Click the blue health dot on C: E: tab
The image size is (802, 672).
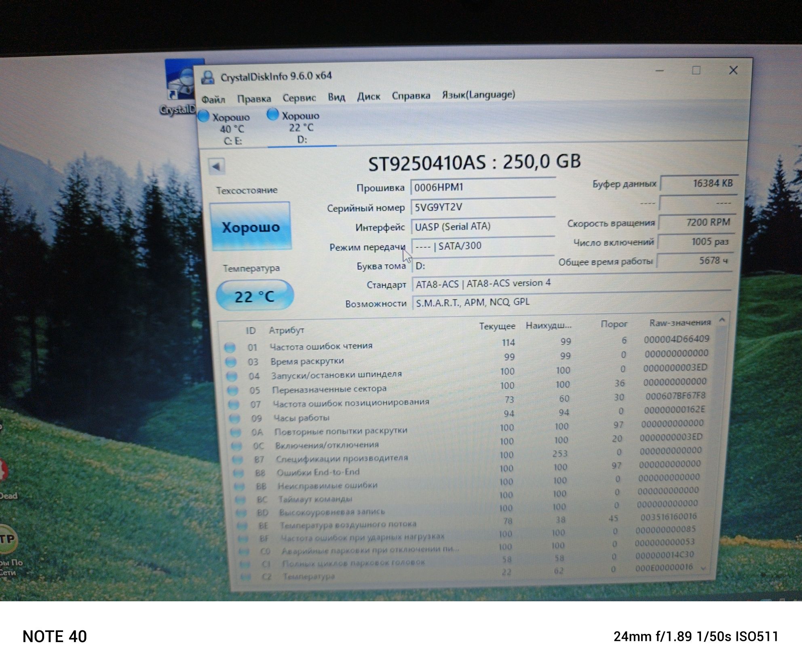click(x=204, y=116)
